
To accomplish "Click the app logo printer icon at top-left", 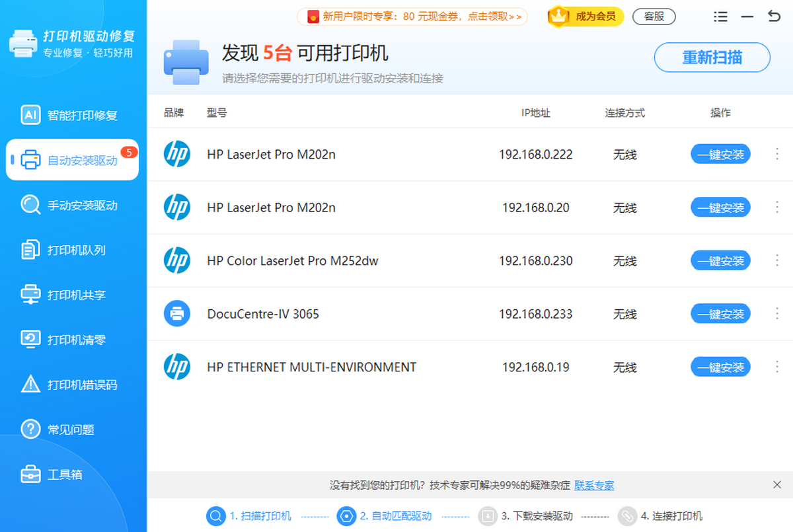I will [23, 42].
